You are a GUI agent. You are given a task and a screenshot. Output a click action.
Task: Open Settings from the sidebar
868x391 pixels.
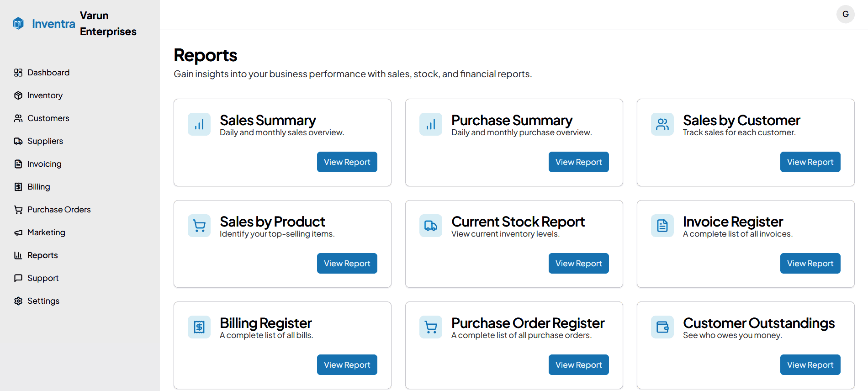tap(43, 301)
